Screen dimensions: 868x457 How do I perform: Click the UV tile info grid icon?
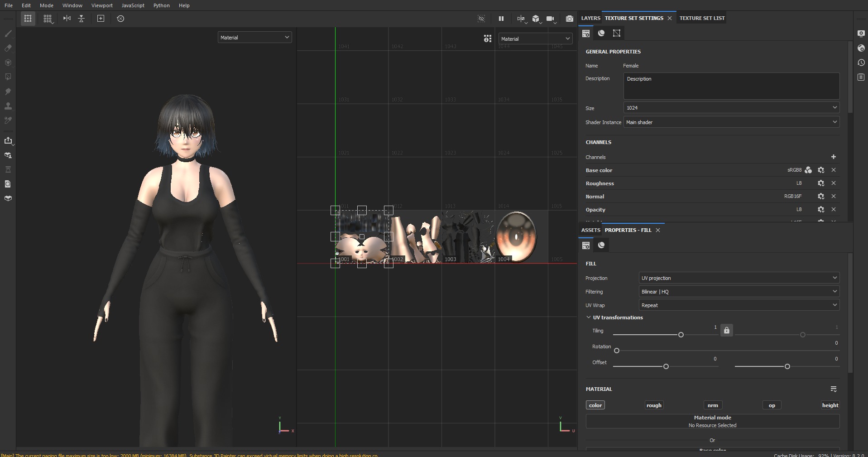488,39
